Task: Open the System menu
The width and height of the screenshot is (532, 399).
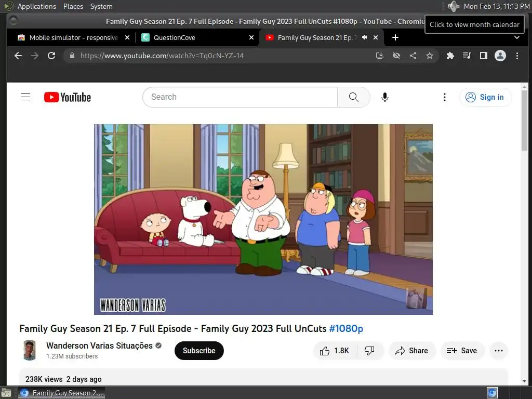Action: pyautogui.click(x=101, y=6)
